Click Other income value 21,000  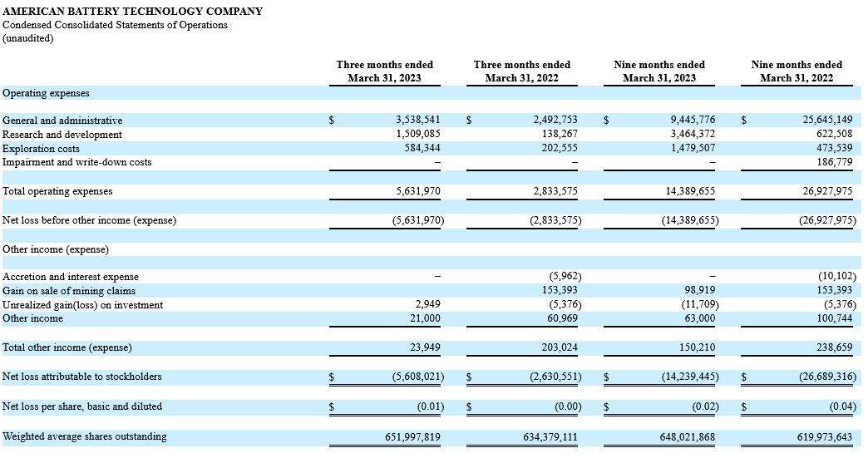425,318
